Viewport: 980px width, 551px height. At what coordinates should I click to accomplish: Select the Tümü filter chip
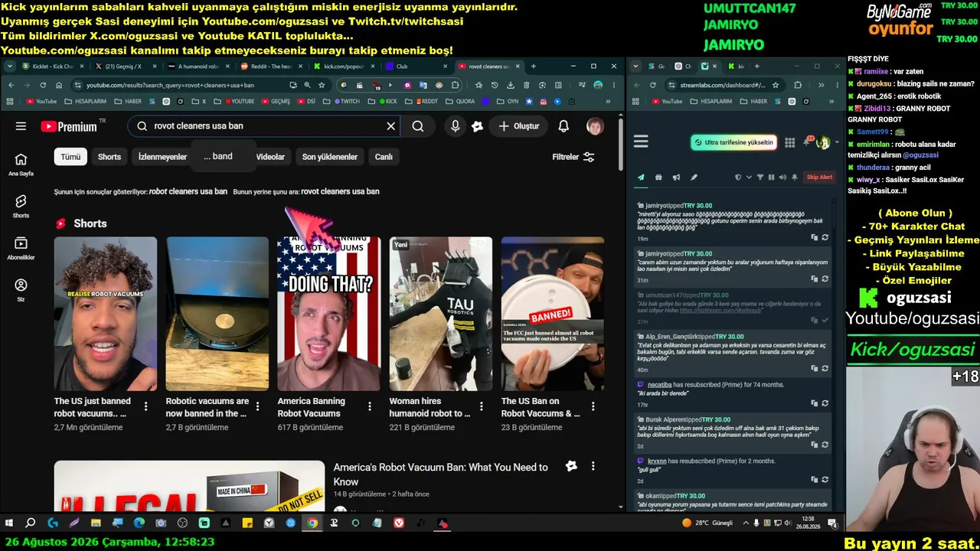click(x=70, y=157)
